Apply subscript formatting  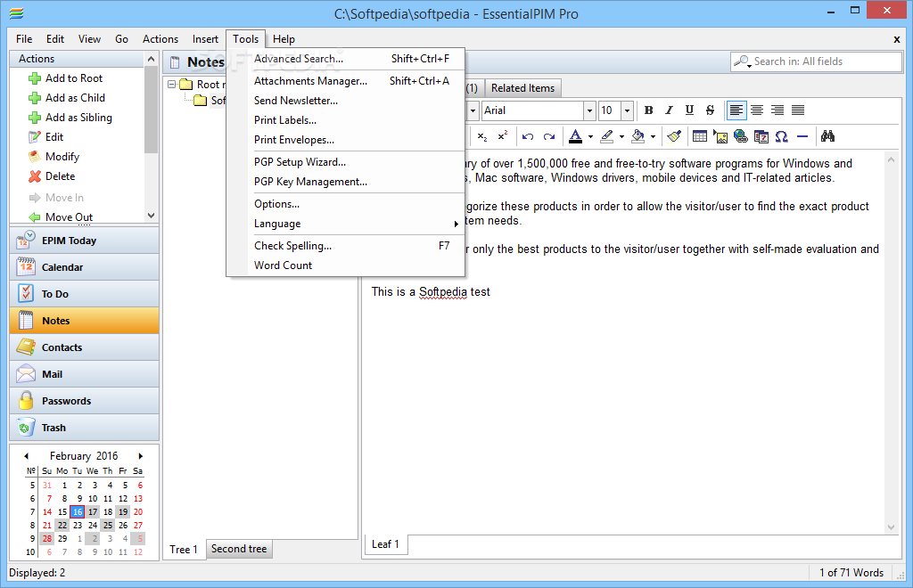click(x=482, y=136)
